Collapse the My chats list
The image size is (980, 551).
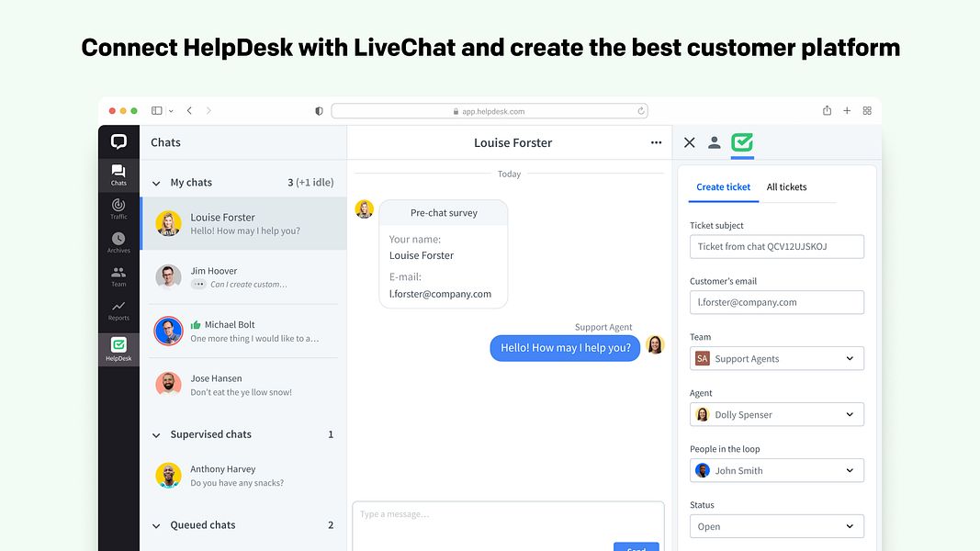coord(155,182)
